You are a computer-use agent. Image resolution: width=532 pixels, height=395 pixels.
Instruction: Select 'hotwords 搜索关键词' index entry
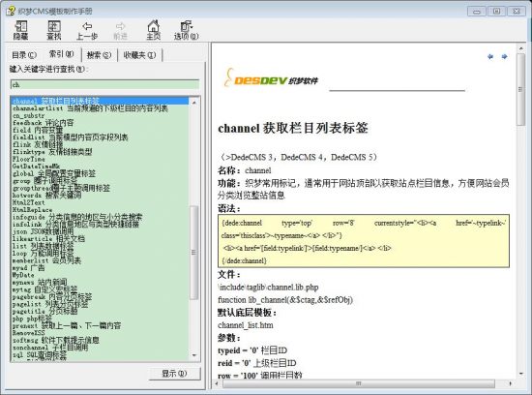[46, 196]
